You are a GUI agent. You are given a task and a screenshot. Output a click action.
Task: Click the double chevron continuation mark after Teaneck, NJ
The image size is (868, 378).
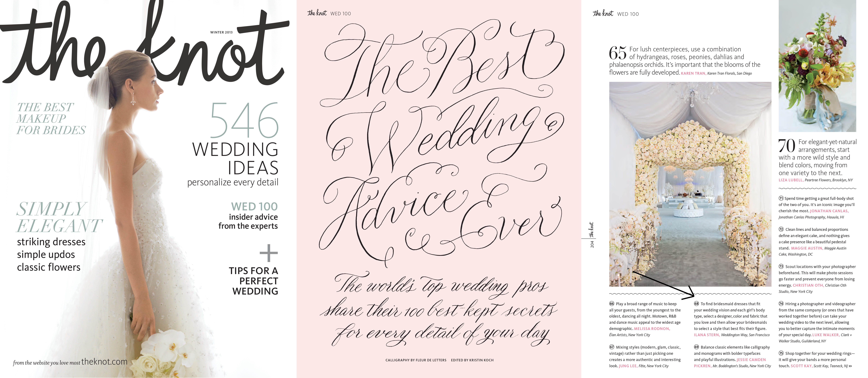coord(850,366)
